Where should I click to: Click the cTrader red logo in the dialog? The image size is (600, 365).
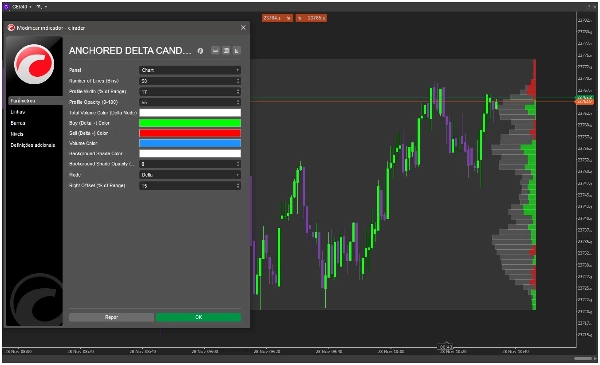pyautogui.click(x=34, y=64)
